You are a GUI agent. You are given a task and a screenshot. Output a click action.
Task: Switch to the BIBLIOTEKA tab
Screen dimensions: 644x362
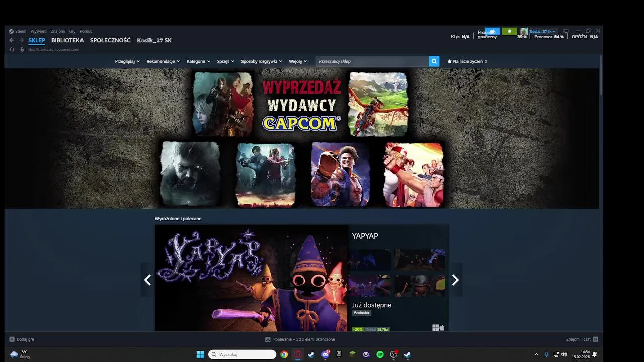pyautogui.click(x=67, y=40)
